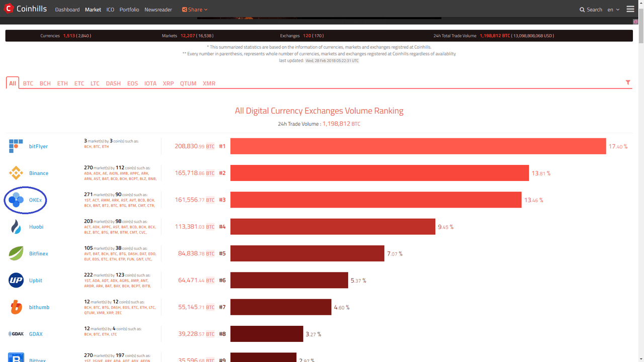Click the Search magnifier icon
This screenshot has width=644, height=362.
coord(582,10)
